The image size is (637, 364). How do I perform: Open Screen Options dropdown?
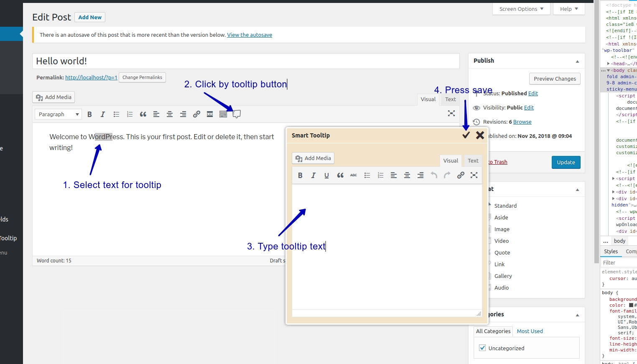[521, 9]
